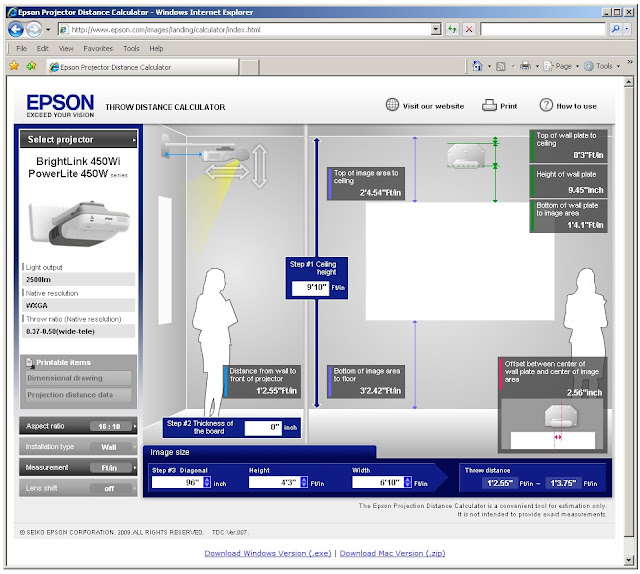Toggle the Lens shift off setting
Screen dimensions: 640x574
click(x=78, y=488)
